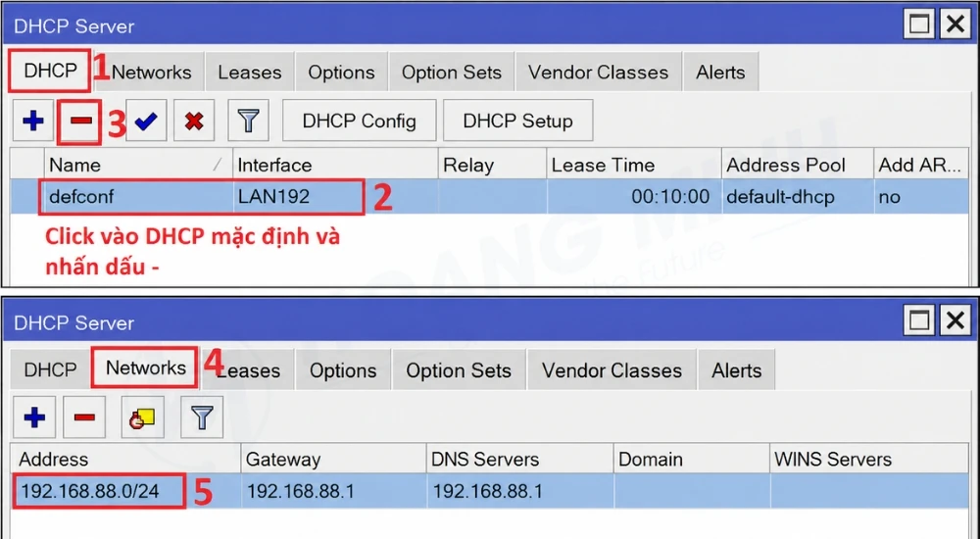
Task: Open the Options tab in the lower window
Action: click(343, 370)
